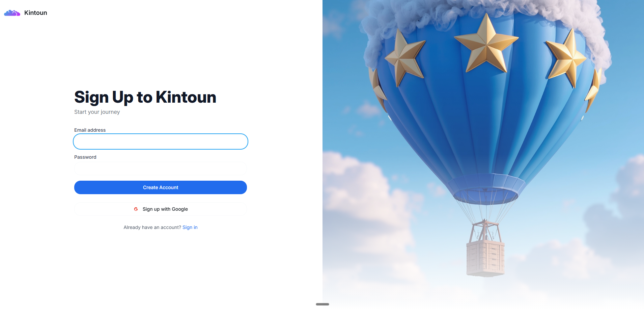Click the Kintoun cloud logo icon
644x309 pixels.
coord(12,13)
